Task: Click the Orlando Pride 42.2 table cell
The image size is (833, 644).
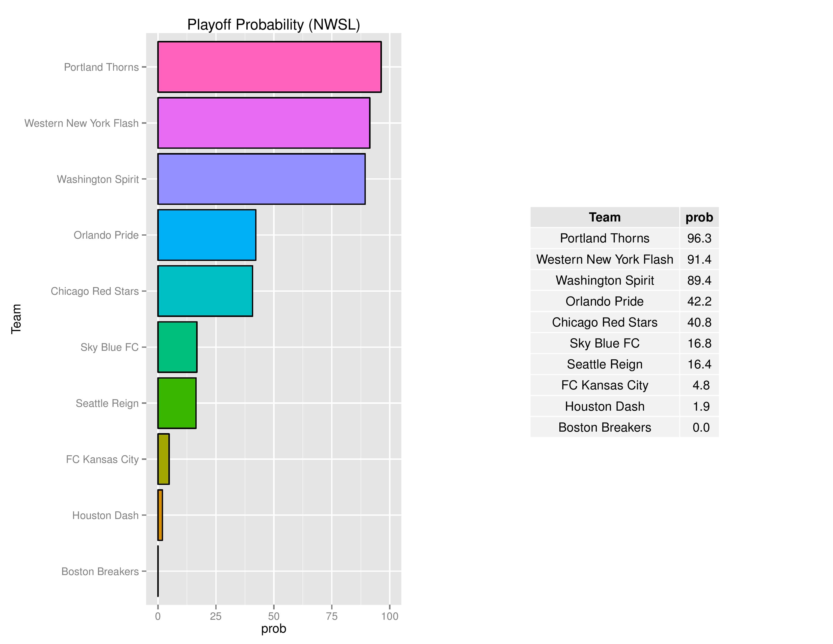Action: point(699,301)
